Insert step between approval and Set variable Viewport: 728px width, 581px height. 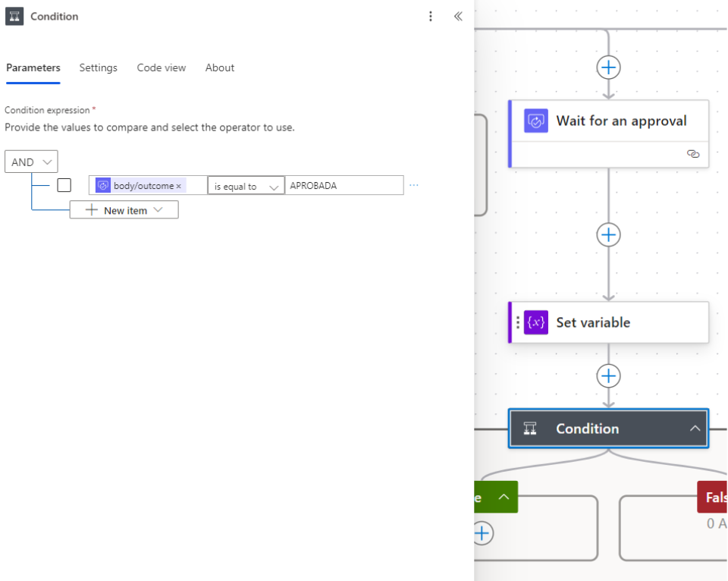[x=608, y=234]
